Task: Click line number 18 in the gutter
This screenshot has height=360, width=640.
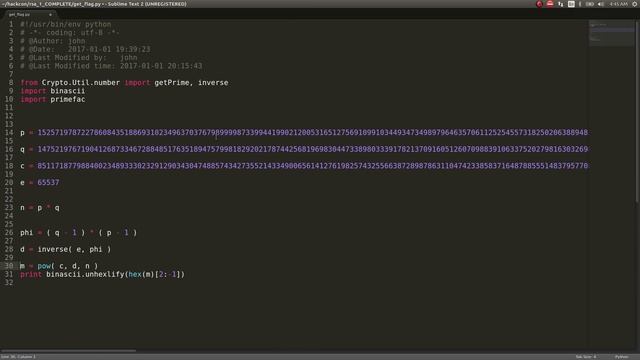Action: (9, 166)
